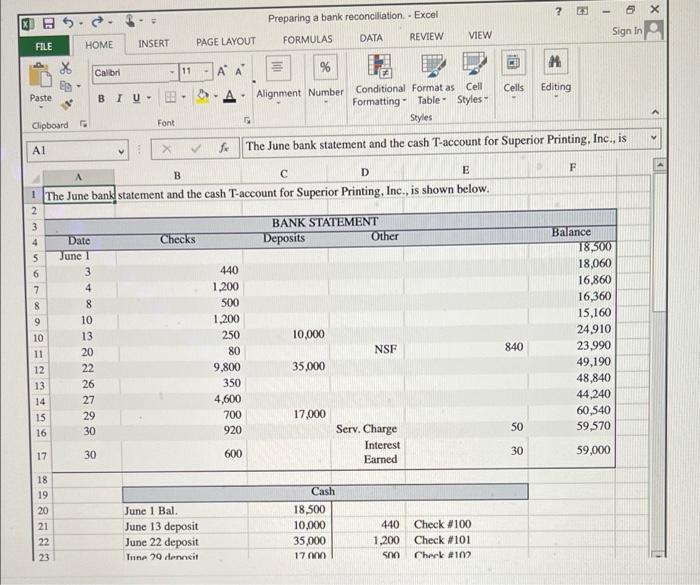
Task: Open the FILE tab
Action: coord(44,46)
